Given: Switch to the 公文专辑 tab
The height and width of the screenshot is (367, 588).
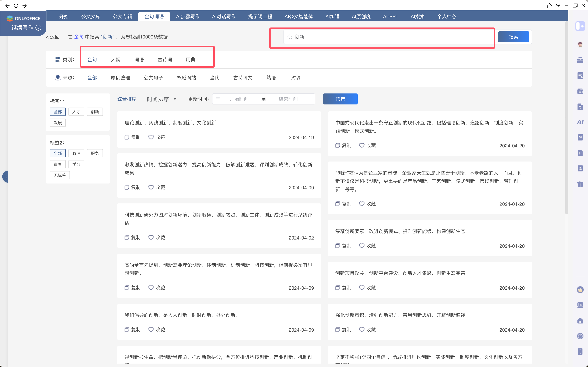Looking at the screenshot, I should (122, 16).
